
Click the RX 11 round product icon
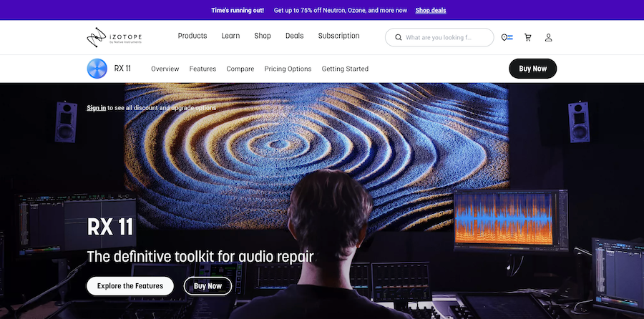[x=97, y=69]
